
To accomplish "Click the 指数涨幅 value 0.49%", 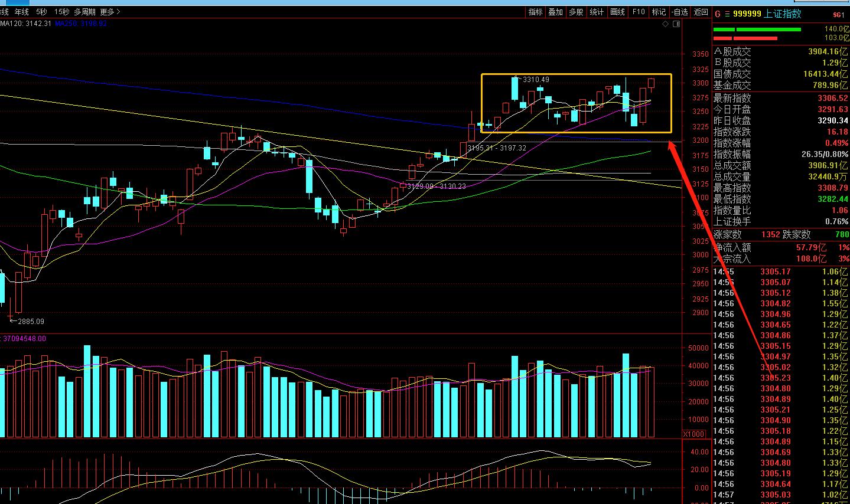I will tap(836, 143).
